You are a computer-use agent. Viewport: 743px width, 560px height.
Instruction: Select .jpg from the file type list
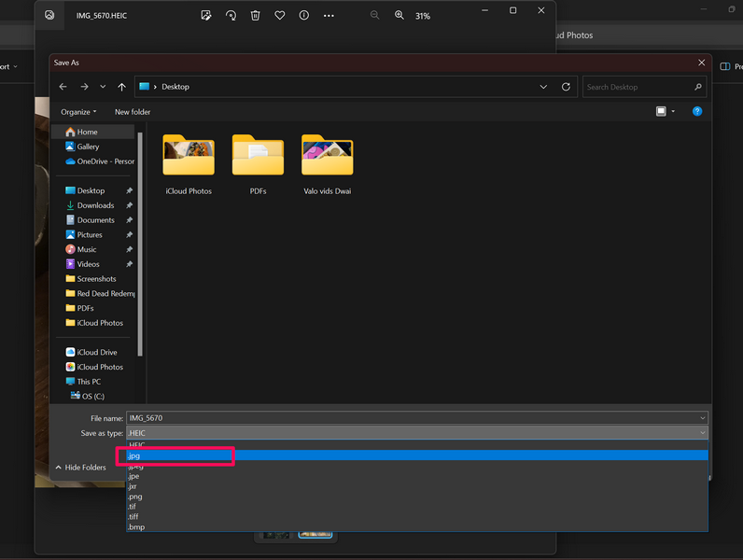[135, 455]
